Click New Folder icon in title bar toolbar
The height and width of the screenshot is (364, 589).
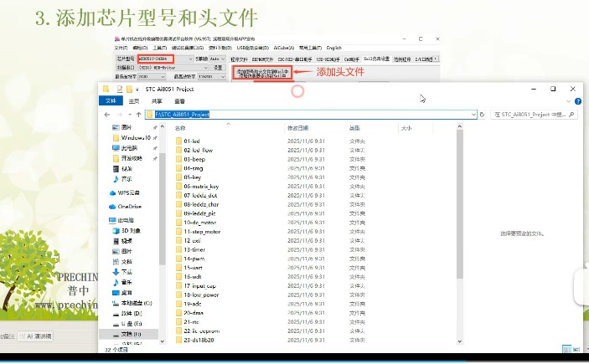pos(129,89)
